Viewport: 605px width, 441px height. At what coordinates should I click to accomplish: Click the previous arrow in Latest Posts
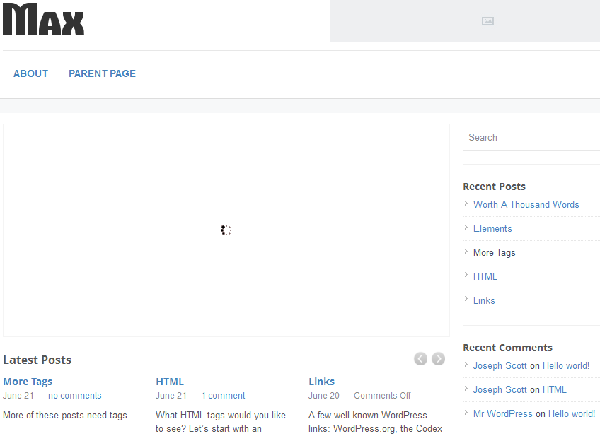point(421,359)
